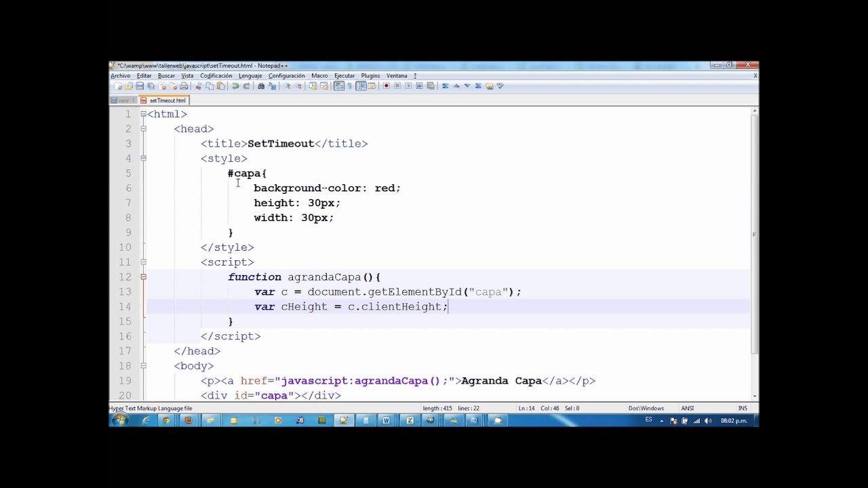
Task: Click the New file toolbar icon
Action: [x=118, y=86]
